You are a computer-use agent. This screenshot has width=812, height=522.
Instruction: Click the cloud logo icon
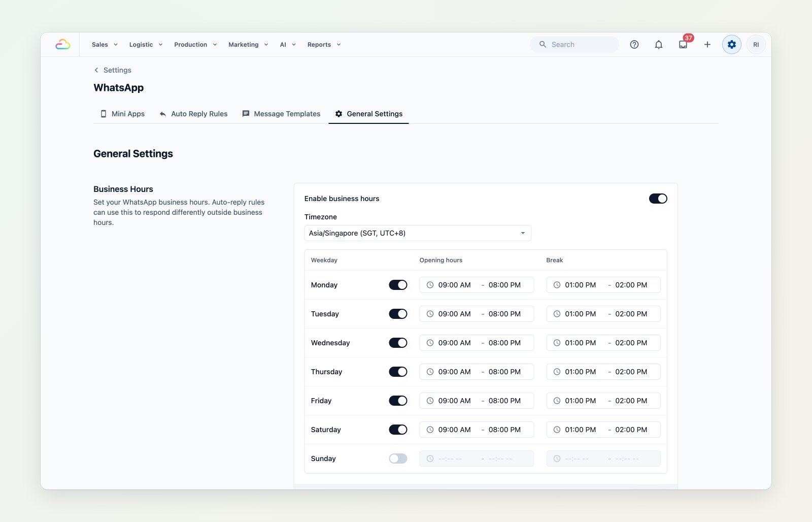[63, 45]
